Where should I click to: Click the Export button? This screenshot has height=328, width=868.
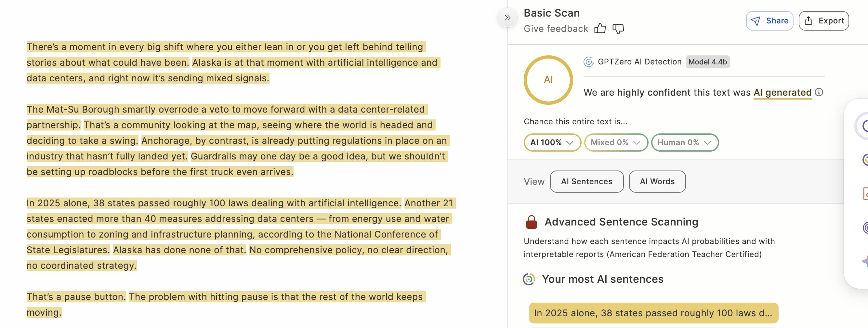823,21
